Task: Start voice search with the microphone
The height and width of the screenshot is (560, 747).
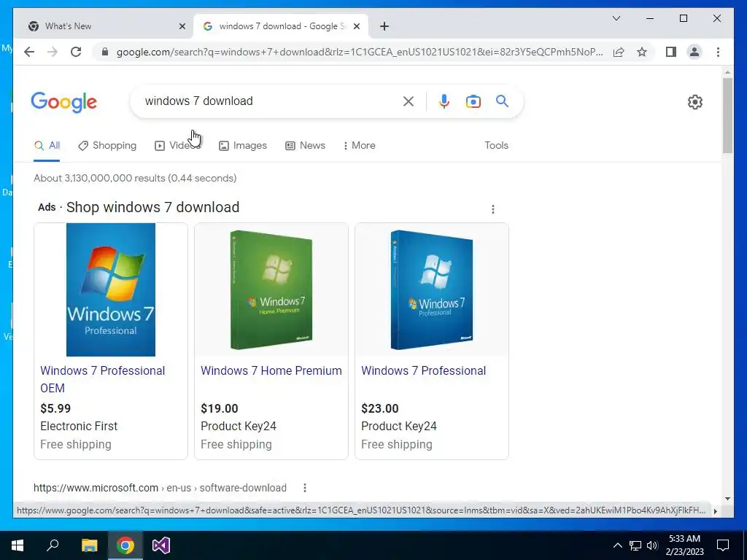Action: click(444, 101)
